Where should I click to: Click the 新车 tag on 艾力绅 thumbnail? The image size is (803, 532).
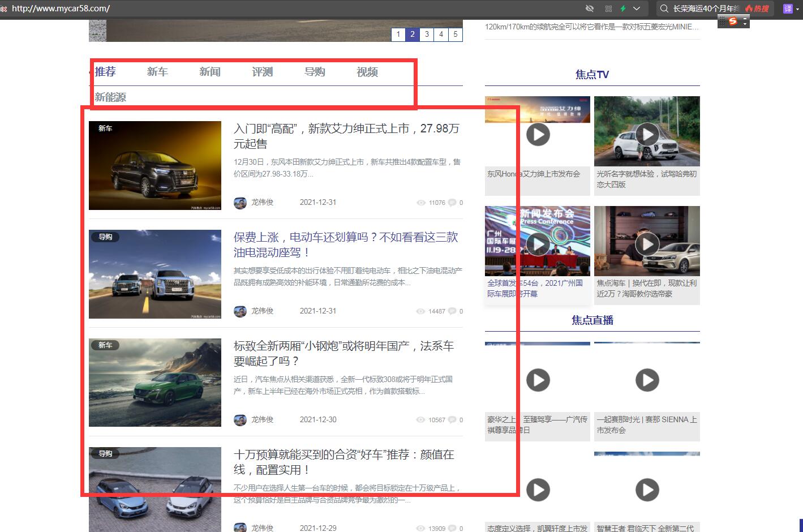(105, 128)
